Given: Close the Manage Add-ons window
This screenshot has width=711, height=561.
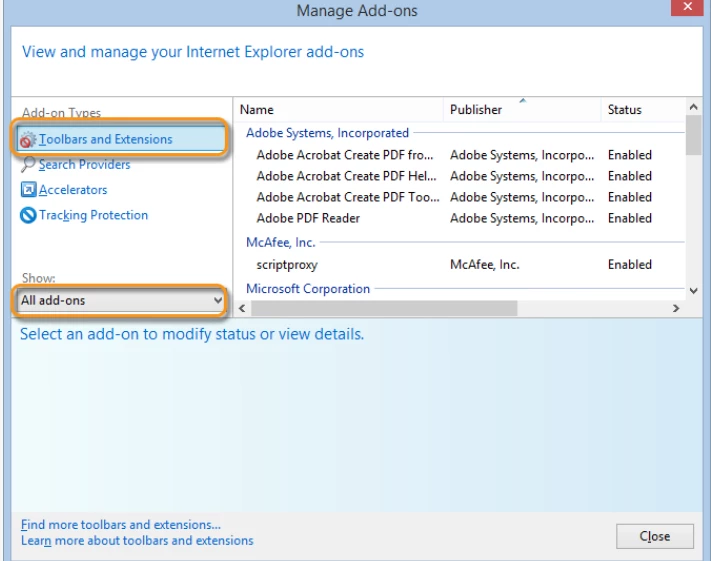Looking at the screenshot, I should pos(687,7).
